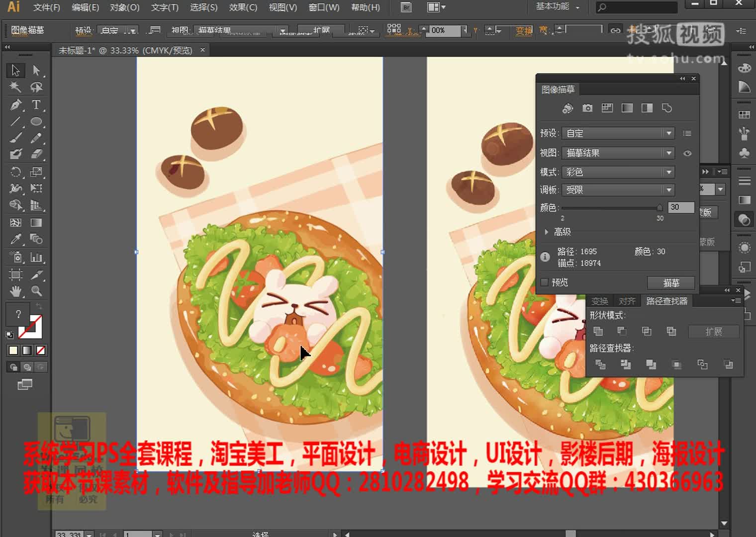Open the view dropdown showing trace result
The height and width of the screenshot is (537, 756).
618,153
